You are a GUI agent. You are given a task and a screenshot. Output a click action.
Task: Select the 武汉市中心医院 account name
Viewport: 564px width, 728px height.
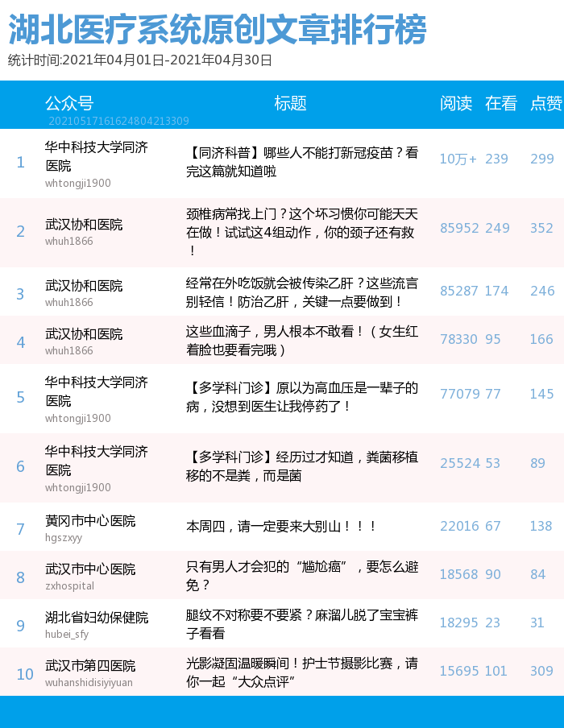tap(90, 569)
